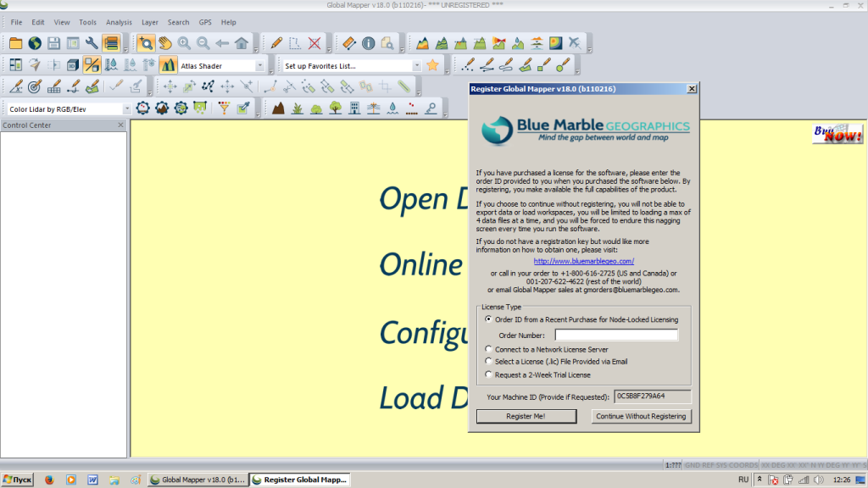Click the Open Data Files folder icon
The image size is (868, 488).
(15, 43)
